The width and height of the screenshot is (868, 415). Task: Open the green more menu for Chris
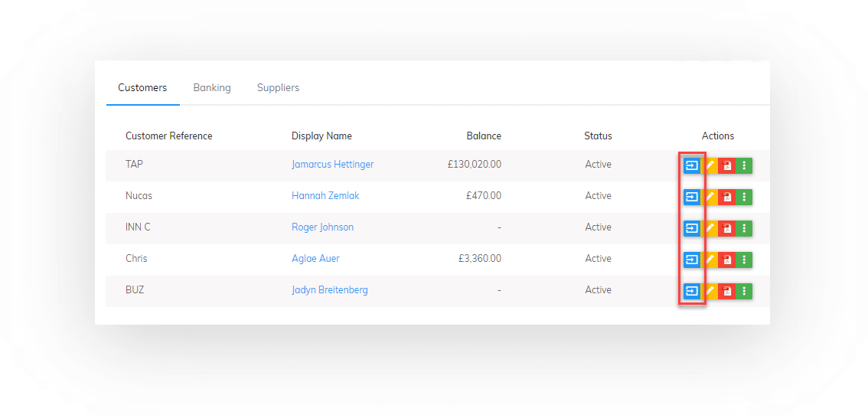(x=744, y=260)
